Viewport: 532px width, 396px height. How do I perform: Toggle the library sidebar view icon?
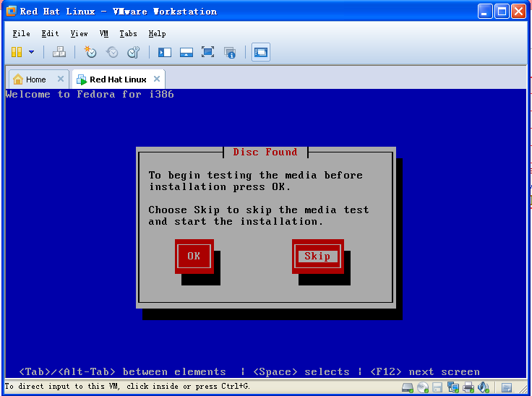pyautogui.click(x=165, y=52)
